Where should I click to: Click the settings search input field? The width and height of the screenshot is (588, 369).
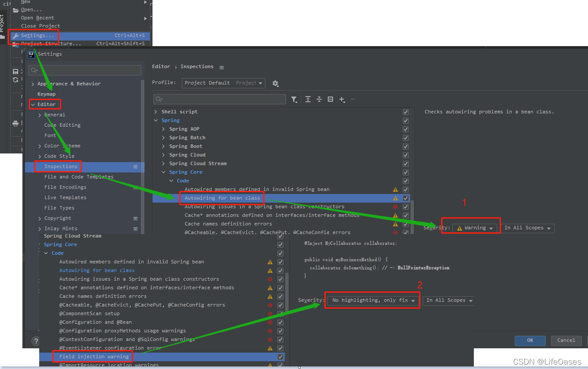click(85, 70)
